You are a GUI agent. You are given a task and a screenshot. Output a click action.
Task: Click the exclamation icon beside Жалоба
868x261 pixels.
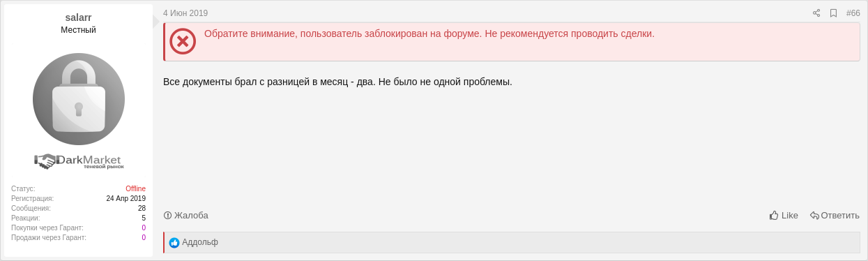(167, 215)
